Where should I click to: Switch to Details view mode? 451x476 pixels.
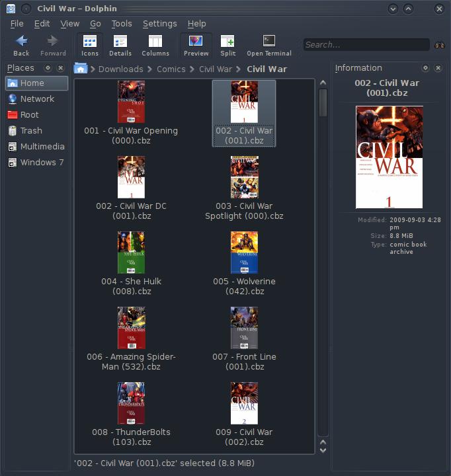[120, 46]
